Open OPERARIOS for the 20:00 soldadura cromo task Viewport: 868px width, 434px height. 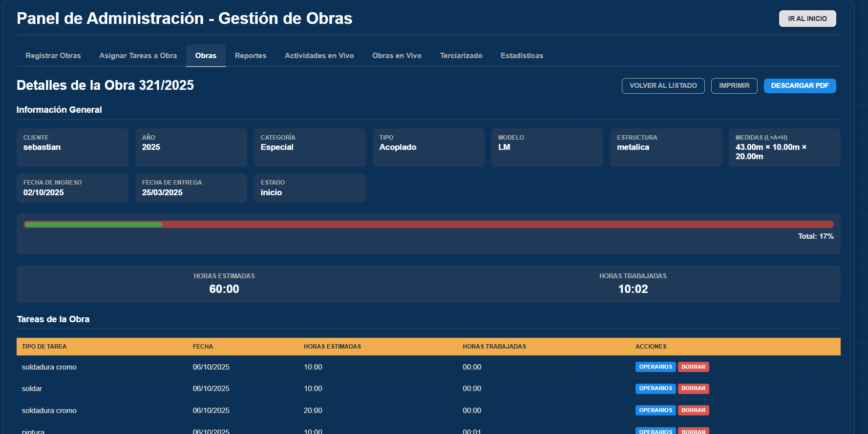pyautogui.click(x=655, y=411)
